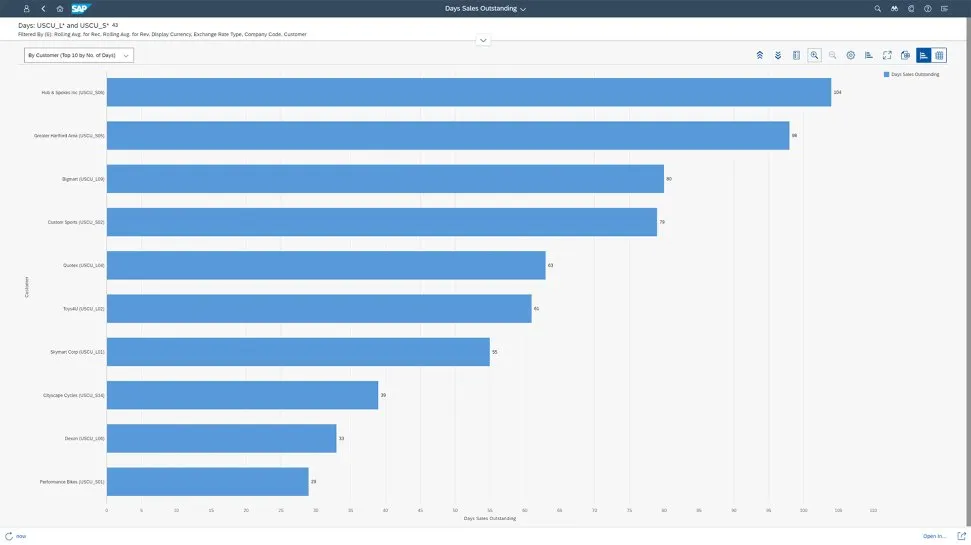Expand the collapsed header chevron

(x=484, y=40)
